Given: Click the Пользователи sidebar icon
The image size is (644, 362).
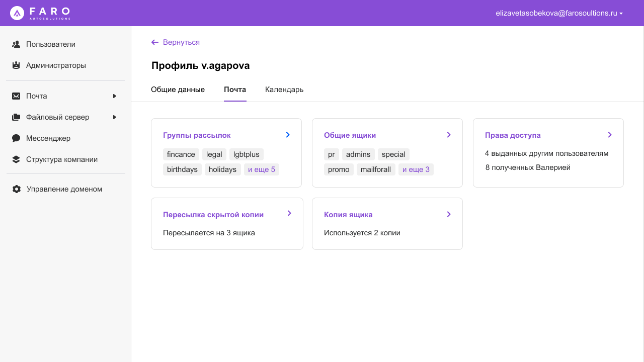Looking at the screenshot, I should pyautogui.click(x=15, y=44).
